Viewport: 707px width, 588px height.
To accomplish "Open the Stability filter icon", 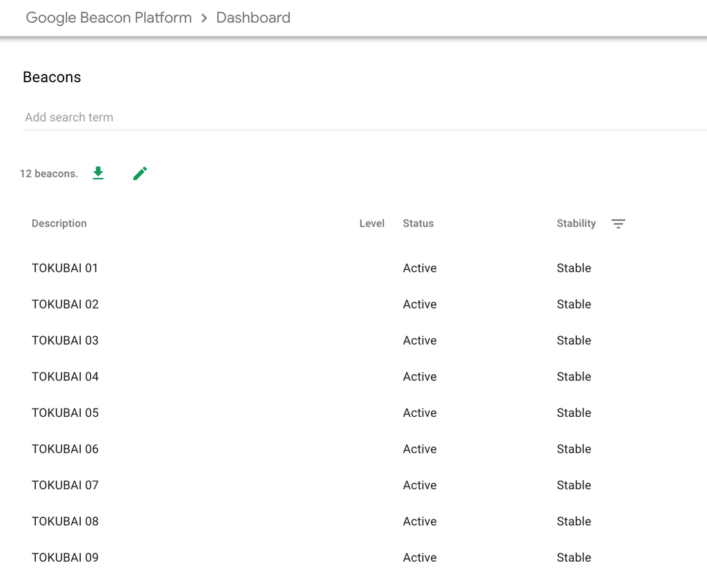I will 618,224.
